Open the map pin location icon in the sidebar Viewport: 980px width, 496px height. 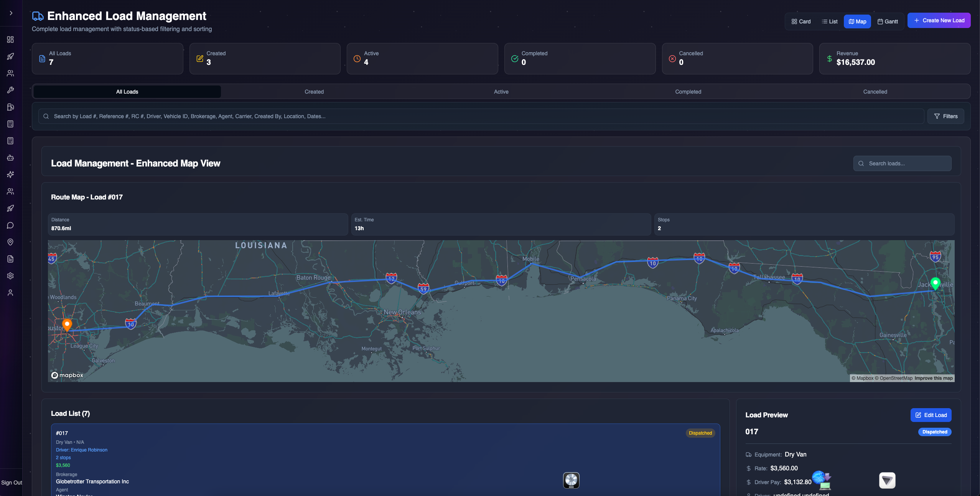[10, 242]
